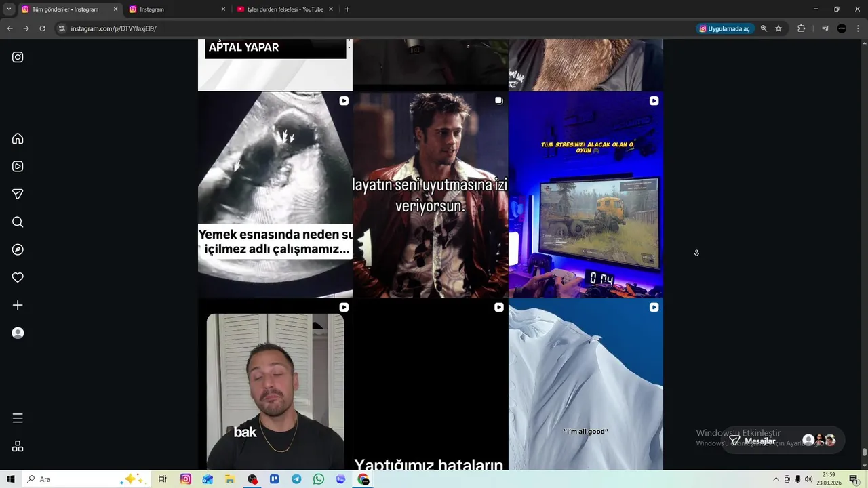Open the clock showing 21:59
The image size is (868, 488).
pyautogui.click(x=829, y=479)
